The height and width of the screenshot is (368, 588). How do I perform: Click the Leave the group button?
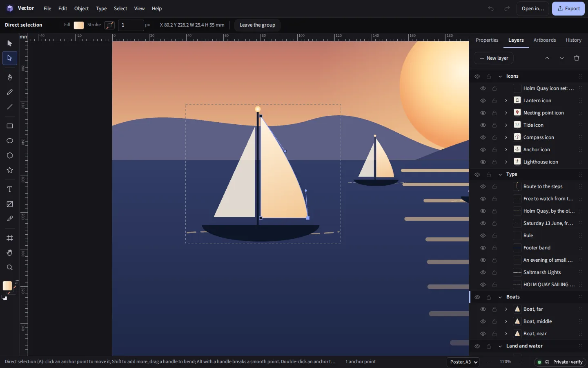[x=257, y=25]
